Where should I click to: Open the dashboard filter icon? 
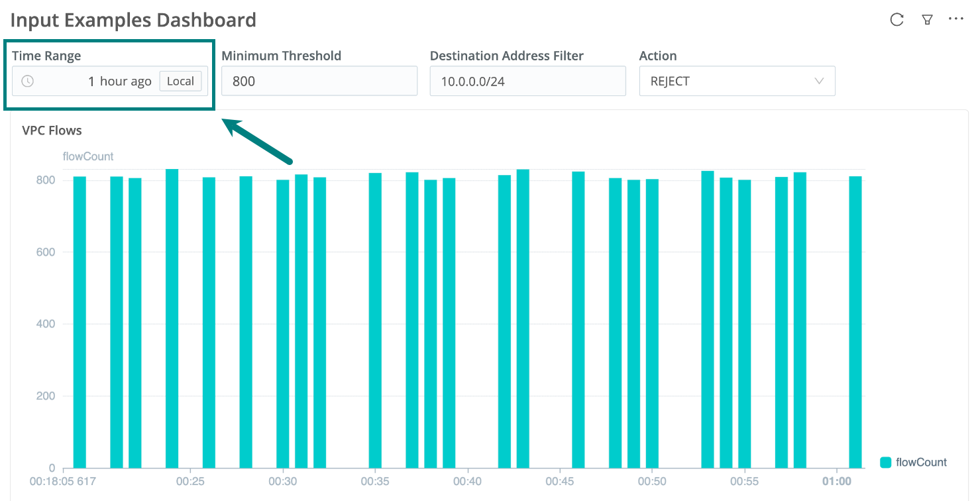928,20
